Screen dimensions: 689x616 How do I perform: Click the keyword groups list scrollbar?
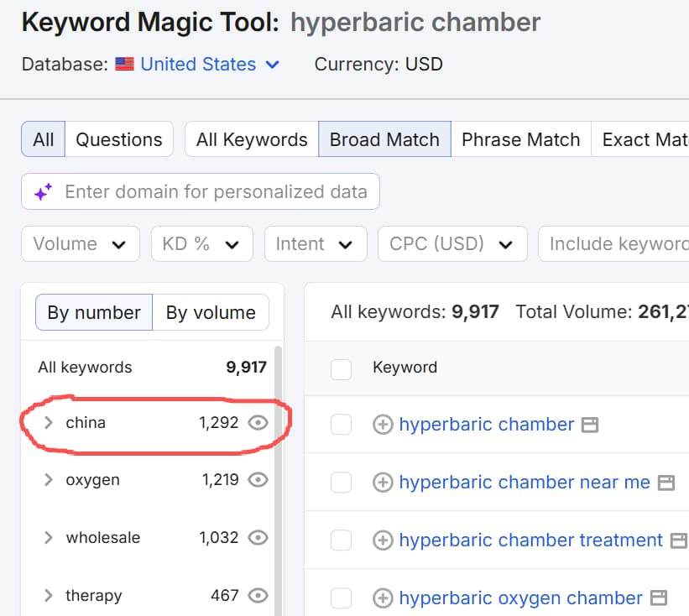pos(278,481)
